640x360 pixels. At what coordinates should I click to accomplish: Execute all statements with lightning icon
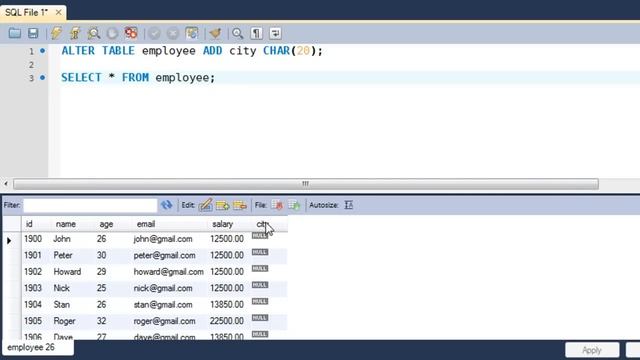(x=56, y=33)
